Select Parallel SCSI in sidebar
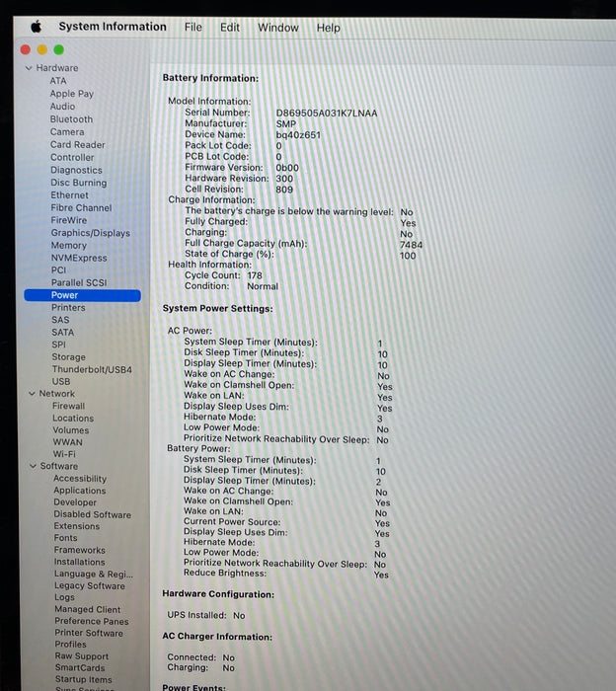 click(79, 282)
